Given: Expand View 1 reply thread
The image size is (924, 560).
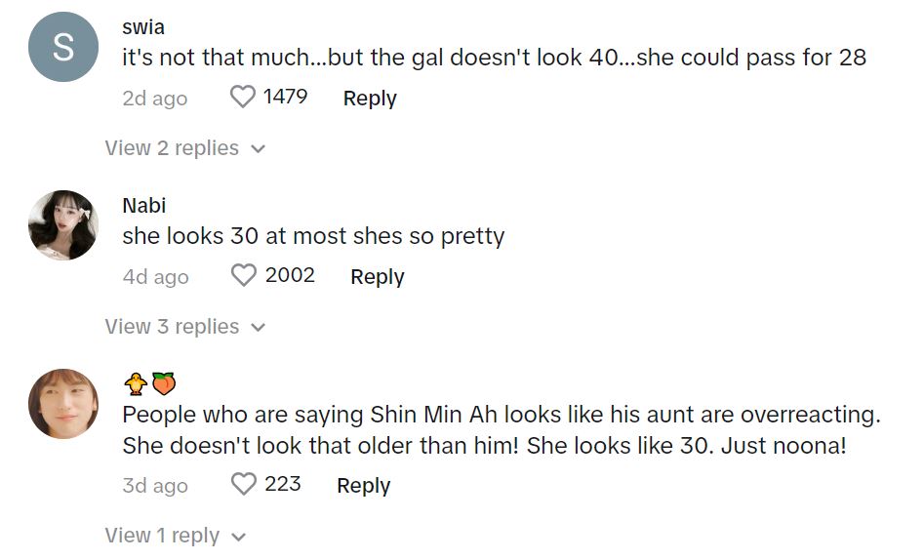Looking at the screenshot, I should click(x=175, y=536).
